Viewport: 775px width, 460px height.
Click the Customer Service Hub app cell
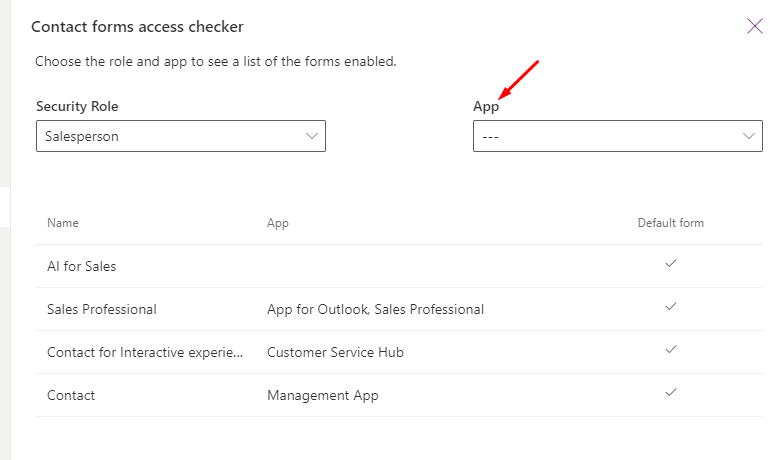pyautogui.click(x=336, y=352)
